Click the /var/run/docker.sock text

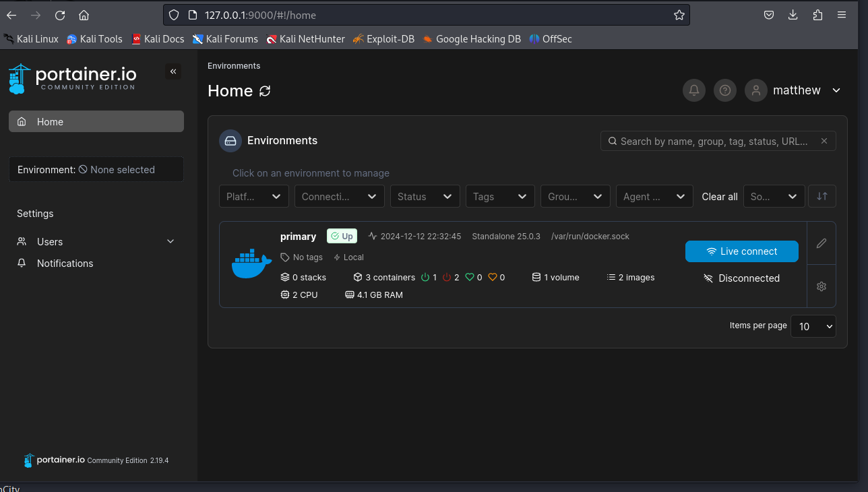(590, 237)
